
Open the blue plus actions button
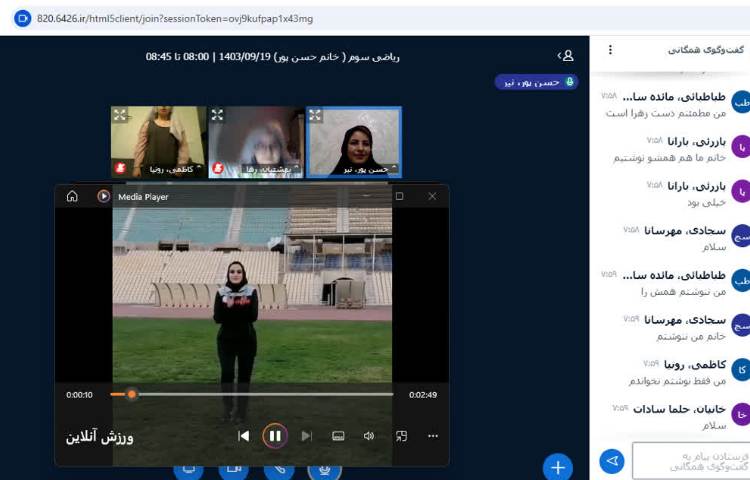click(x=558, y=467)
